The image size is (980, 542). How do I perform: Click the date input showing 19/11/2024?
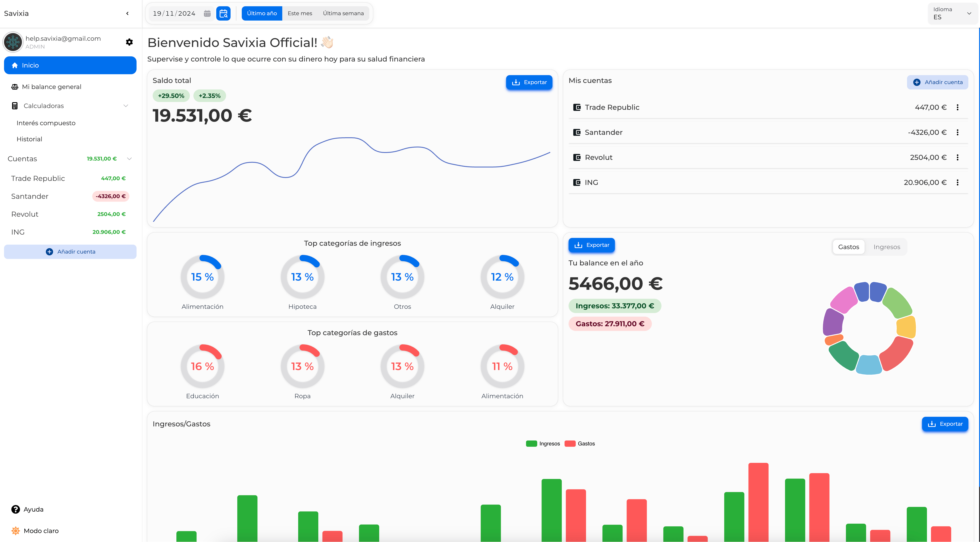coord(174,13)
